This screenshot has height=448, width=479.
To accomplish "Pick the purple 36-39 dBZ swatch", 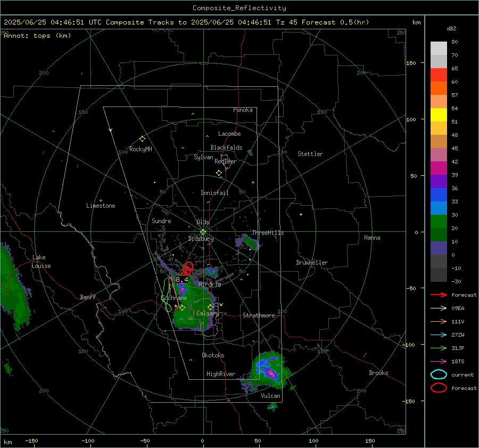I will click(439, 182).
